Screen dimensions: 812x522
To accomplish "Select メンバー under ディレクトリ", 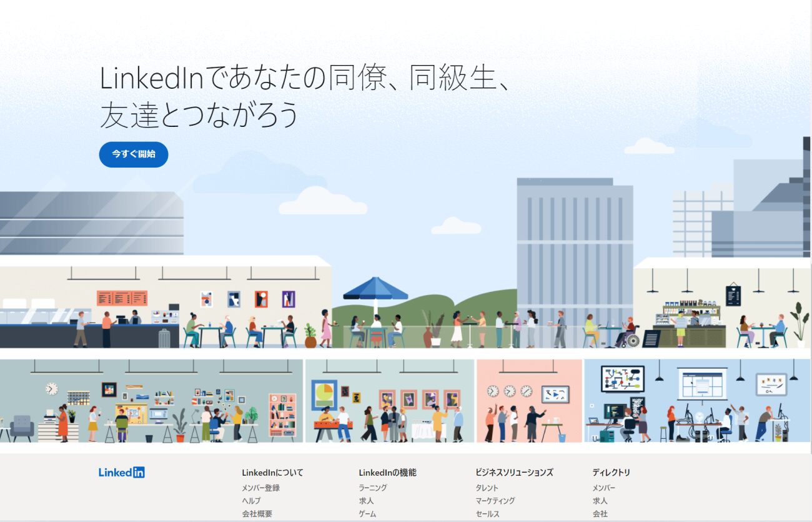I will point(603,488).
